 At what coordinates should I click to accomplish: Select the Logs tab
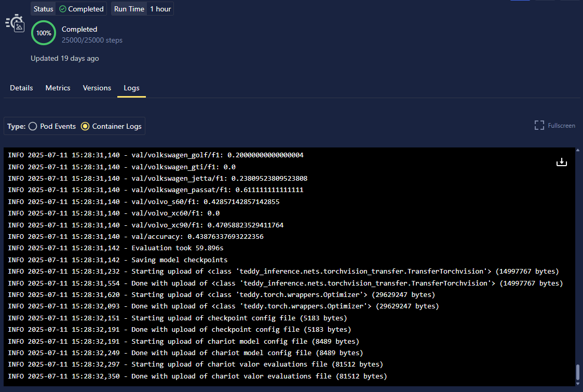131,88
